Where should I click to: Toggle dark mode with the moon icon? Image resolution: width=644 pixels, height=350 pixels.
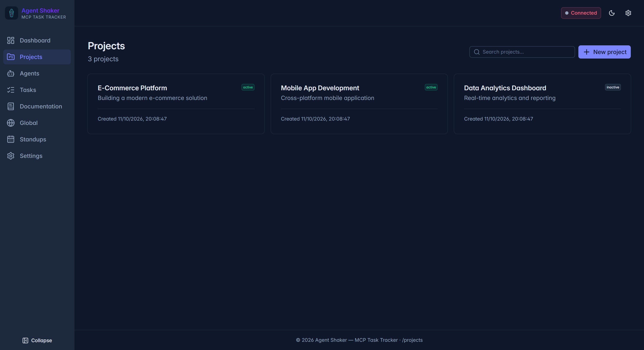pyautogui.click(x=612, y=13)
